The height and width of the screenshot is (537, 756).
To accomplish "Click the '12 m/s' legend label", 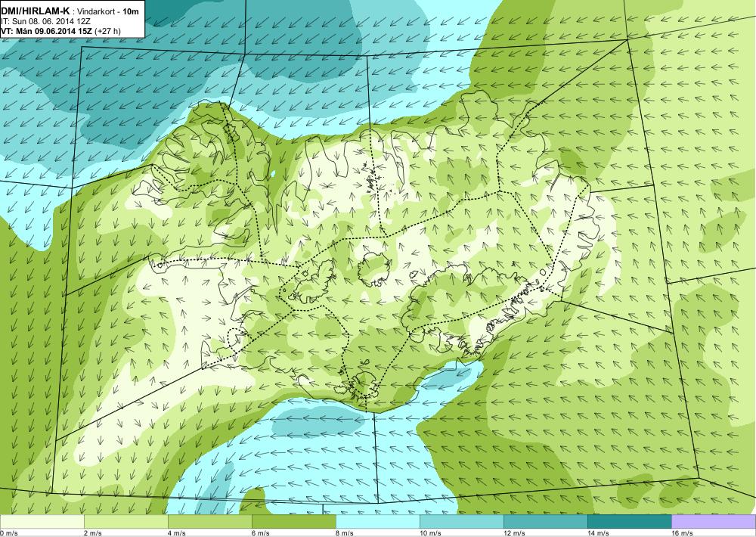I will click(514, 533).
